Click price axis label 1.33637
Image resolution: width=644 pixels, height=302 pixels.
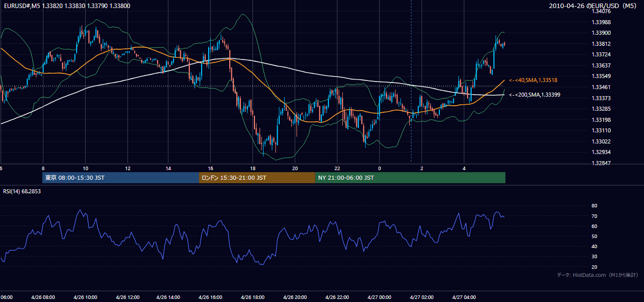point(602,65)
